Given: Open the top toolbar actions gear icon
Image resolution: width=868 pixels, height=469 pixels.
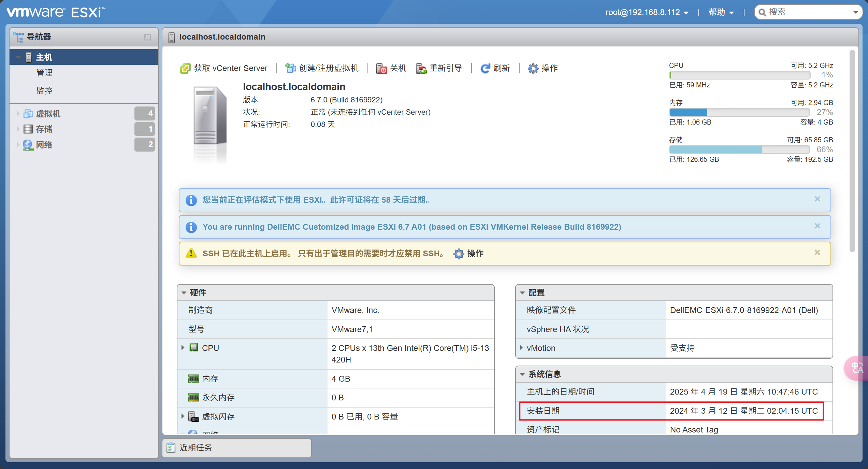Looking at the screenshot, I should [533, 68].
